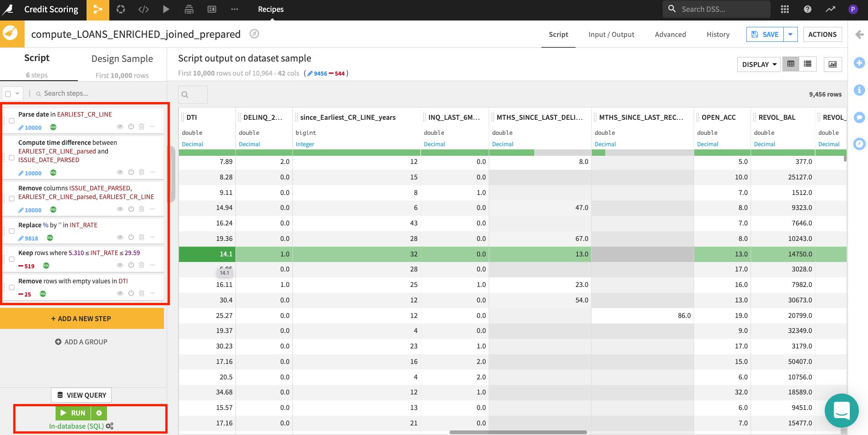The height and width of the screenshot is (435, 868).
Task: Open the Flow icon in top navigation
Action: click(x=97, y=10)
